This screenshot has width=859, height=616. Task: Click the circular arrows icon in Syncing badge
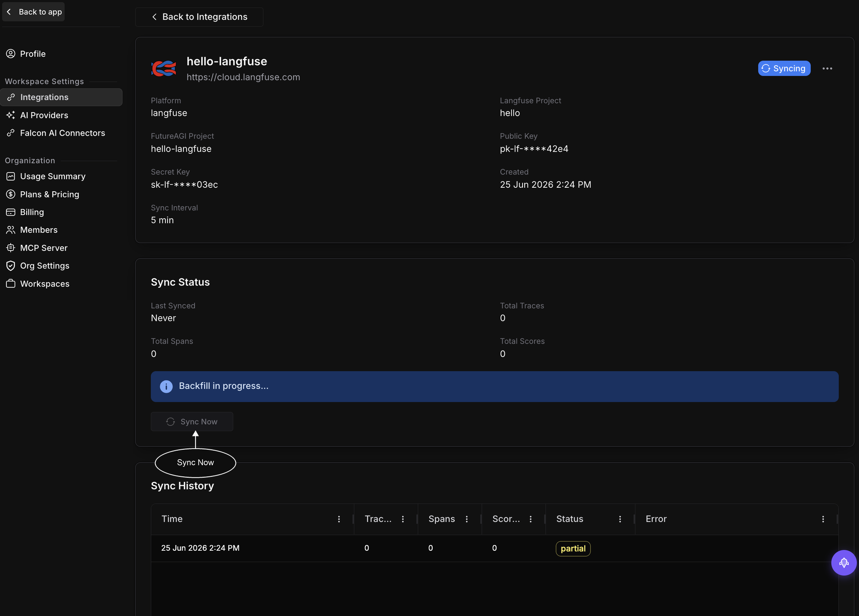point(766,68)
